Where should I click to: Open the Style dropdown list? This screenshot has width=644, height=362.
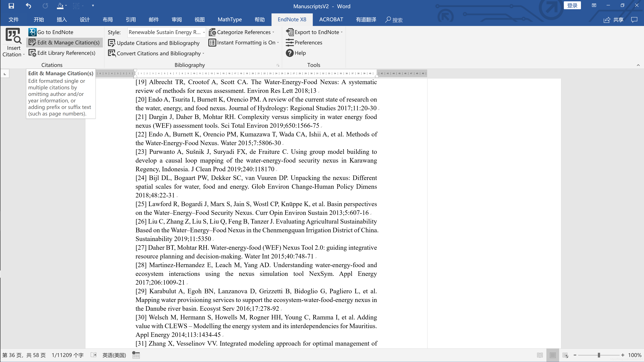click(204, 32)
